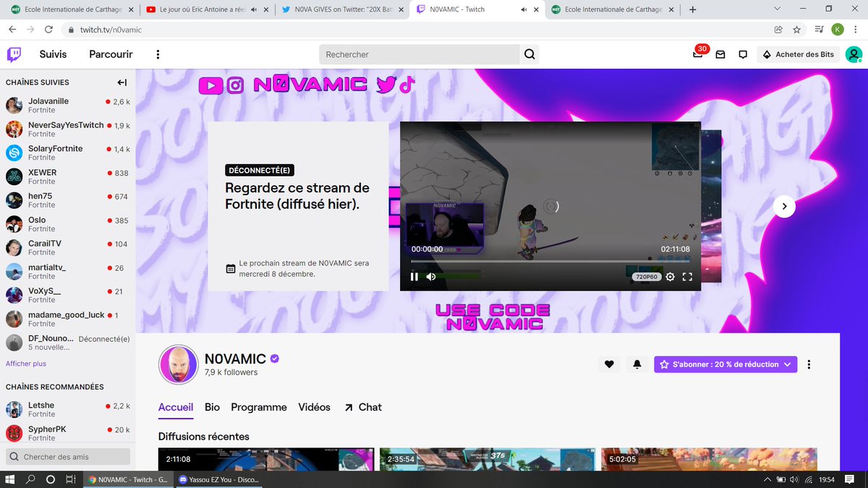868x488 pixels.
Task: Click Acheter des Bits button
Action: click(798, 54)
